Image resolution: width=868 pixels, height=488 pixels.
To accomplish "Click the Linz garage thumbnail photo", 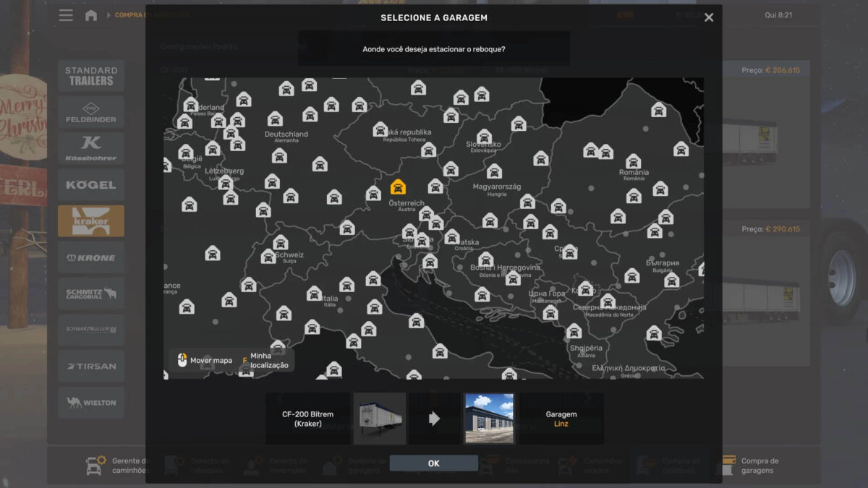I will (x=489, y=419).
